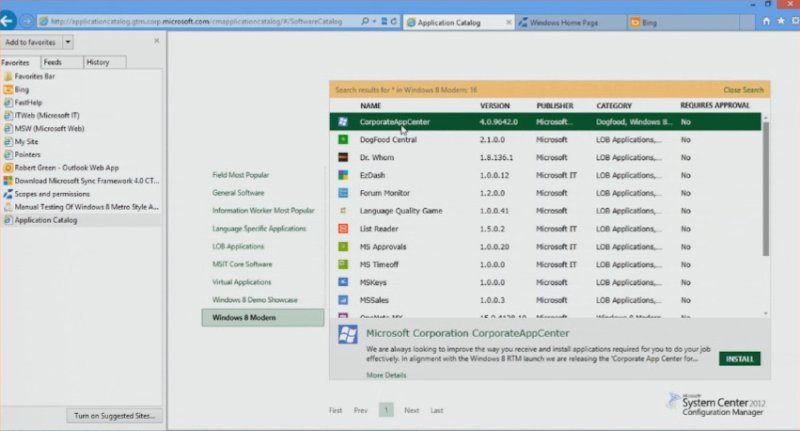Screen dimensions: 800x431
Task: Click the compatibility view icon in address bar
Action: tap(384, 21)
